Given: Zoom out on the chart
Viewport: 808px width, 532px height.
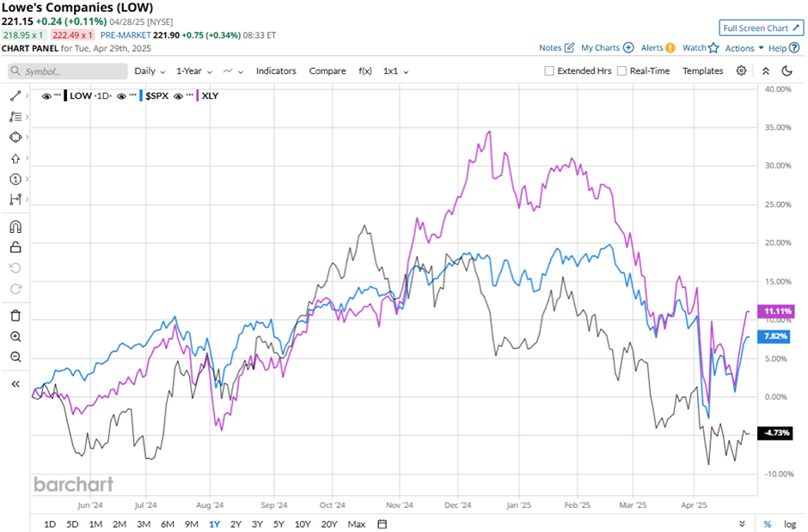Looking at the screenshot, I should (15, 357).
